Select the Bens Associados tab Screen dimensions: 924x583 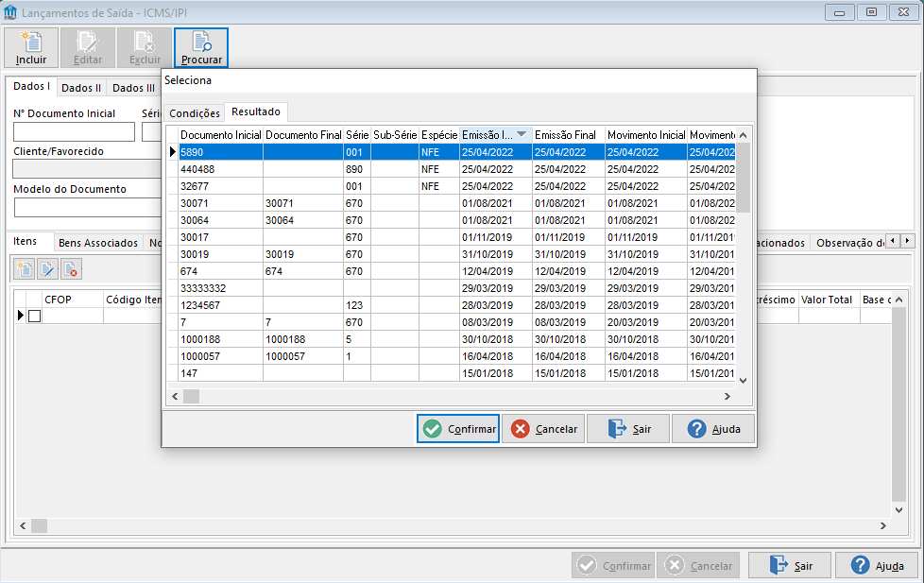[98, 243]
